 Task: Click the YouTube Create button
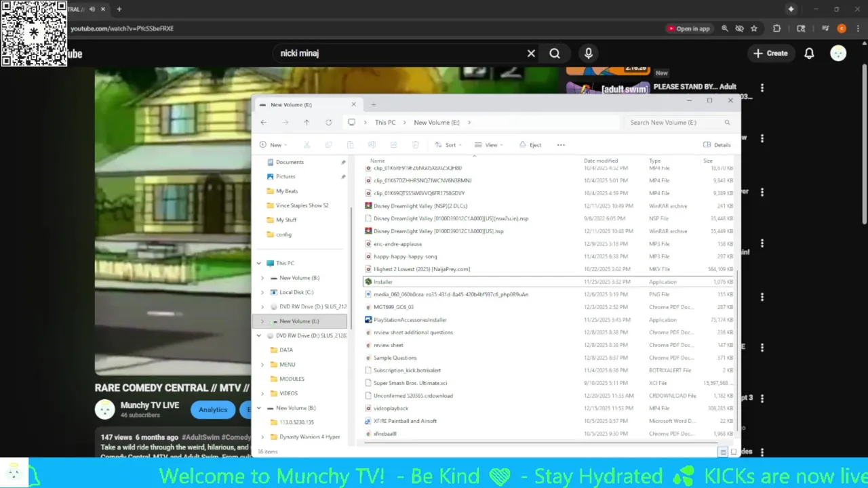[771, 54]
